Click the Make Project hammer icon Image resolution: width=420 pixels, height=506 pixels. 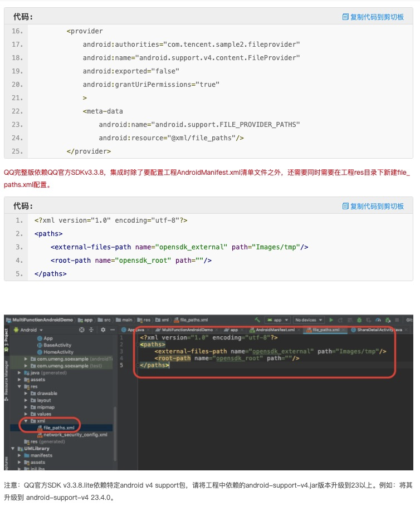click(257, 320)
